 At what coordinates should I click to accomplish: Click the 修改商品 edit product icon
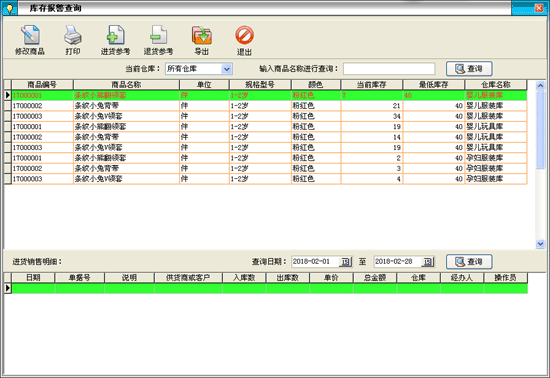(x=30, y=35)
